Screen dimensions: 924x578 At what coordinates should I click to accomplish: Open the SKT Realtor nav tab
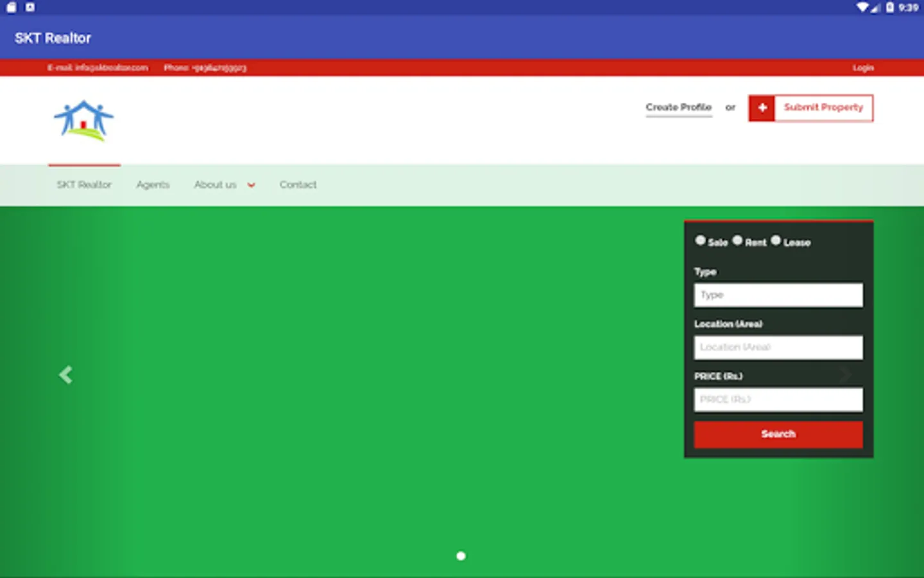pos(84,185)
